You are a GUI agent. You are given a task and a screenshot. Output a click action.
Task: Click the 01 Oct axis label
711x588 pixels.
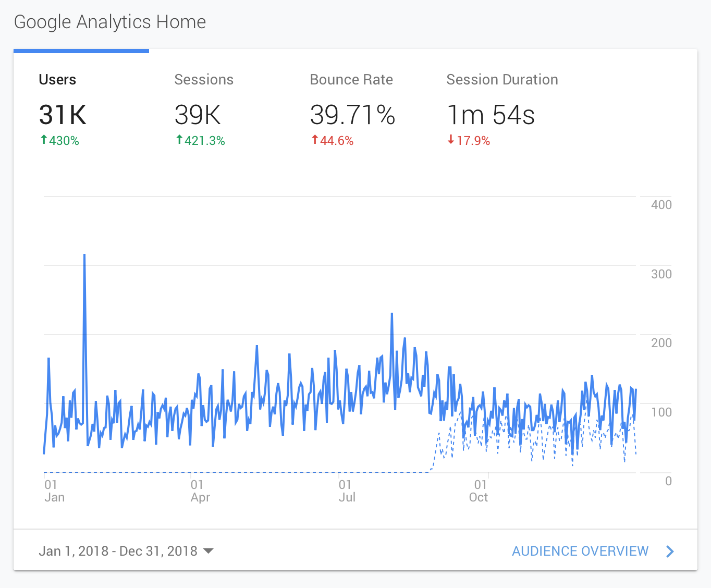tap(479, 491)
